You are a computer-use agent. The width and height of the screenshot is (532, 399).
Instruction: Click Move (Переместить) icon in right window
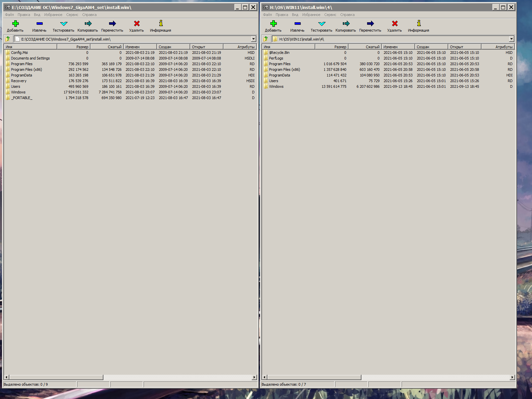(x=370, y=24)
